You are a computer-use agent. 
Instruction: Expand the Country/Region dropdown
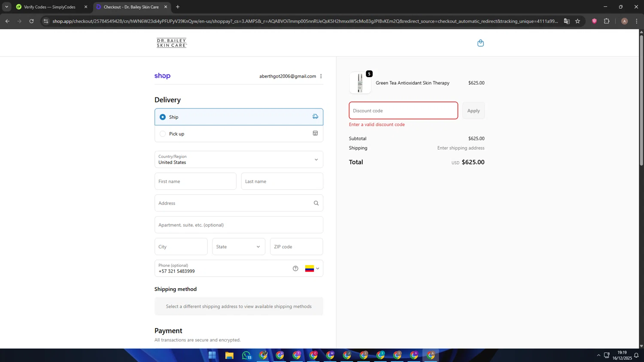[x=239, y=160]
